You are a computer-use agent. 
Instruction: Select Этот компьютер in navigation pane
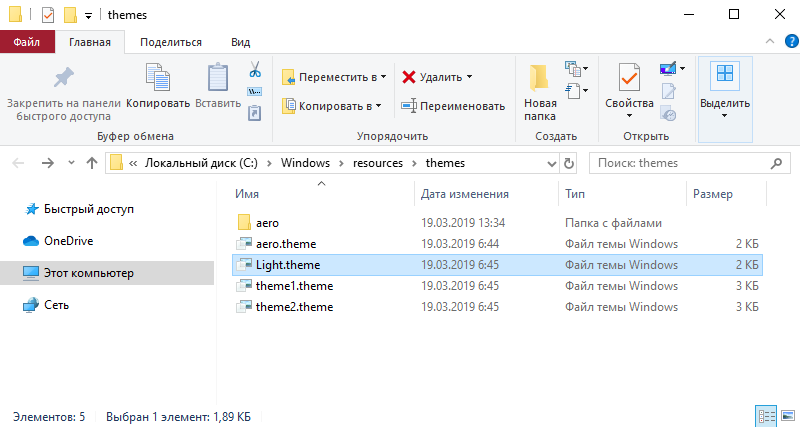107,273
